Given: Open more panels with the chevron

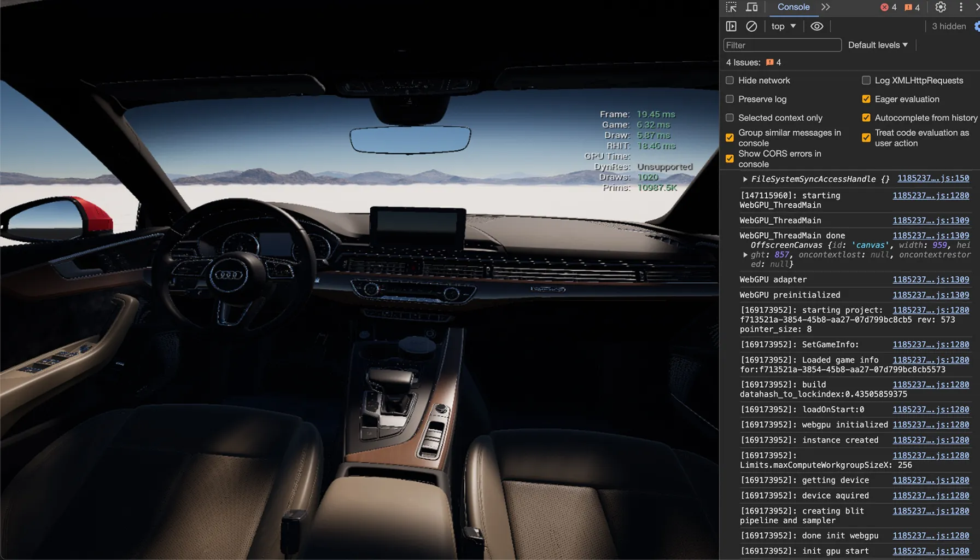Looking at the screenshot, I should coord(825,8).
